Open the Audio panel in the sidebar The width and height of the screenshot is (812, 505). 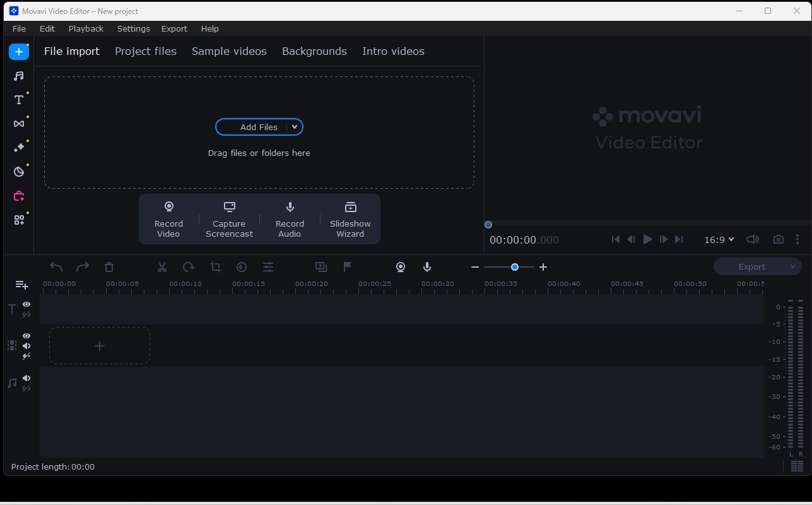[18, 76]
